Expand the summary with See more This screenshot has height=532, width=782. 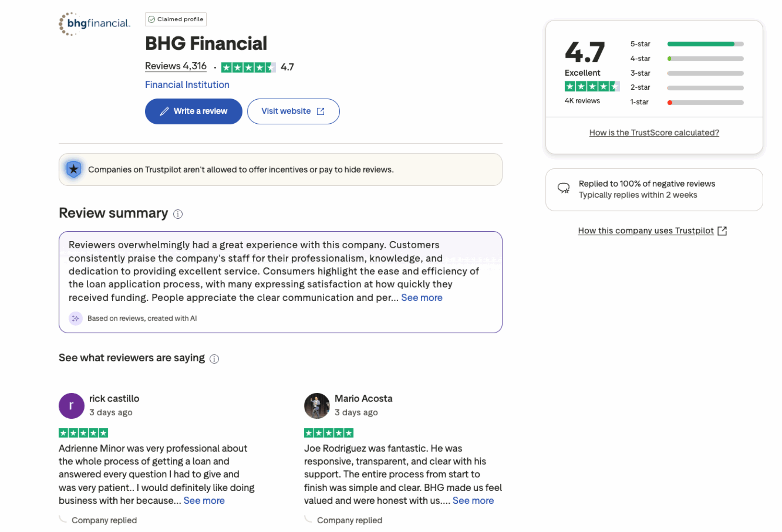[421, 298]
